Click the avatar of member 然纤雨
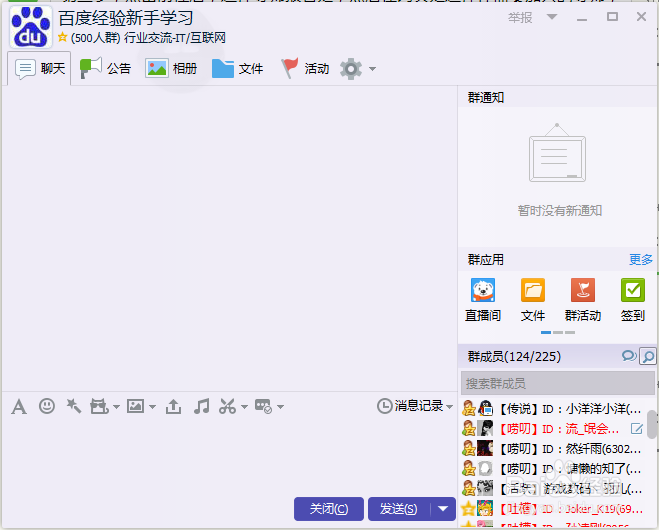Image resolution: width=659 pixels, height=530 pixels. [485, 448]
